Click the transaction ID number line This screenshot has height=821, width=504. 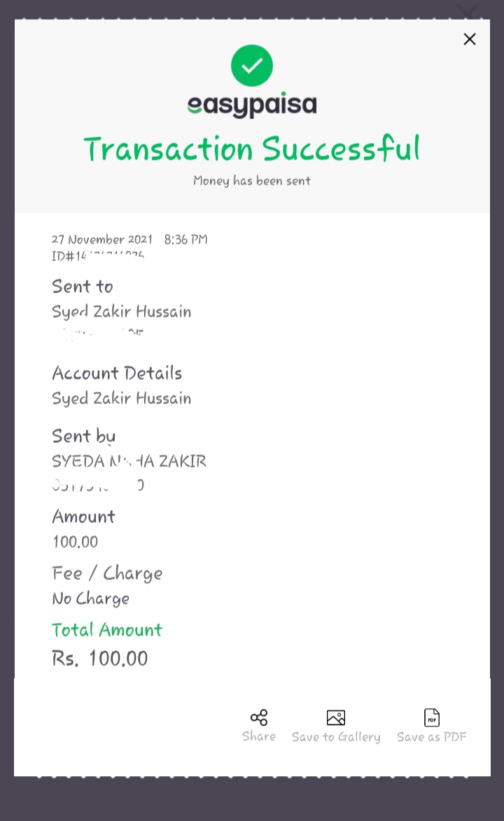click(98, 256)
